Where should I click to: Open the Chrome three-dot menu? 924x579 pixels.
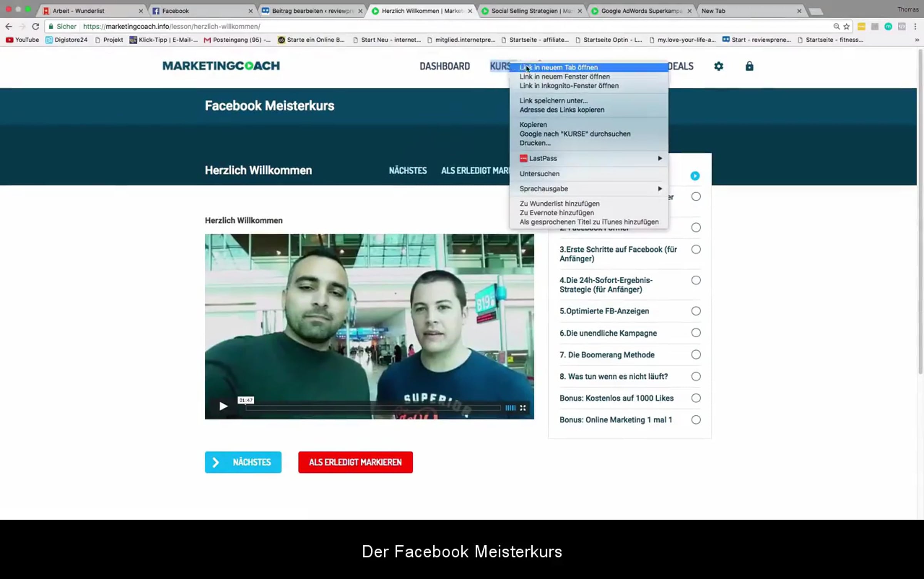(915, 27)
